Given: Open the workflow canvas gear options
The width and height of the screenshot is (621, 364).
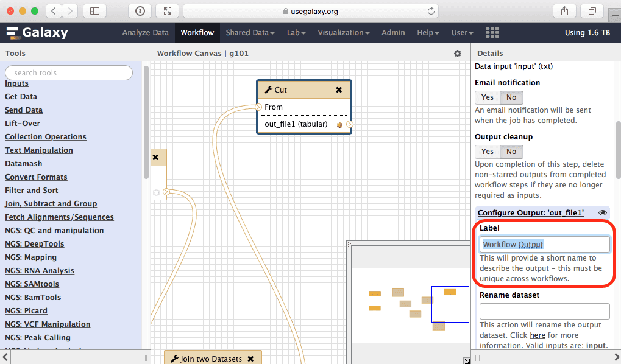Looking at the screenshot, I should point(458,54).
